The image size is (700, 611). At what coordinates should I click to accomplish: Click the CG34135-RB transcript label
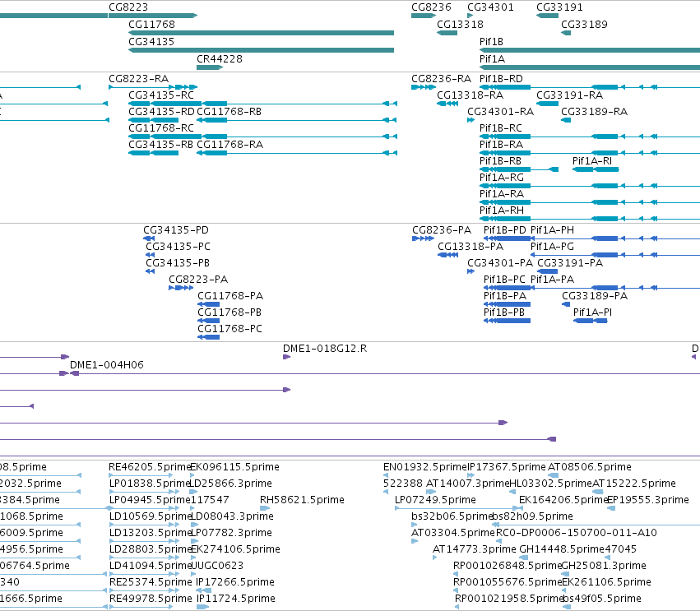[x=160, y=145]
